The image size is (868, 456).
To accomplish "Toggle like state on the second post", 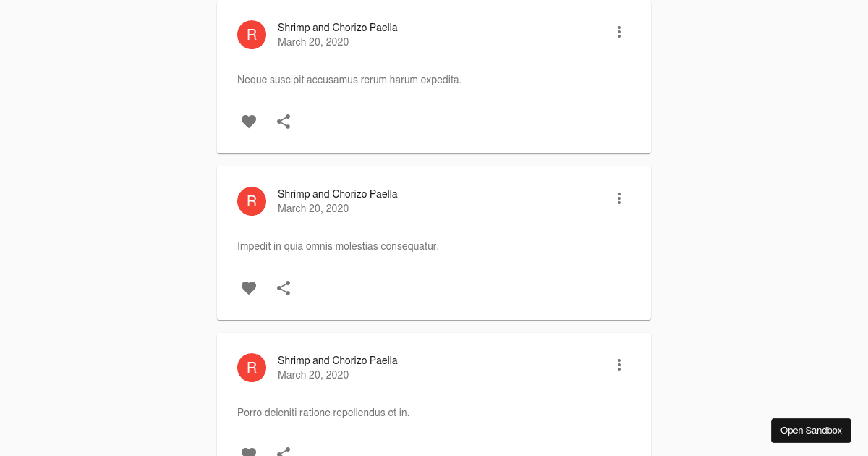I will click(249, 288).
